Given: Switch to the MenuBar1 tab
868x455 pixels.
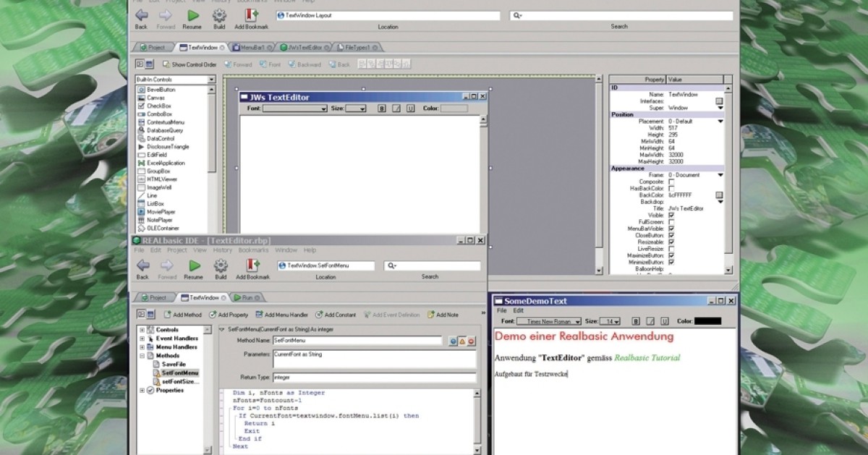Looking at the screenshot, I should click(x=252, y=47).
